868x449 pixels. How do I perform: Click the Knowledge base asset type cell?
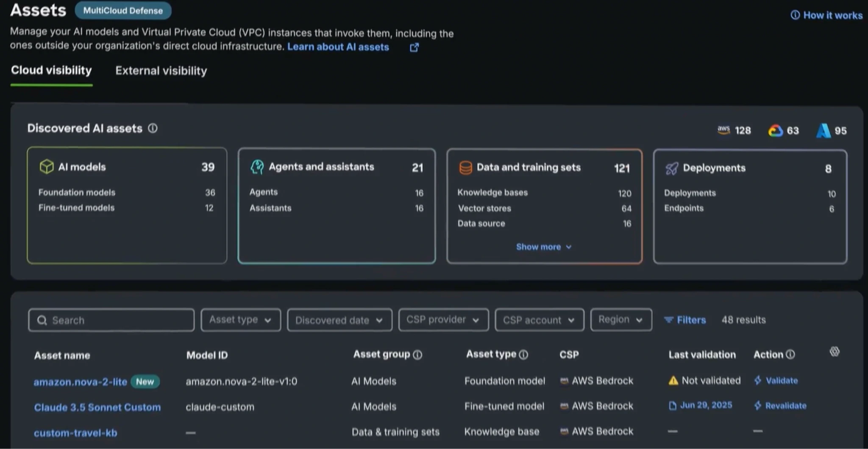pos(501,432)
